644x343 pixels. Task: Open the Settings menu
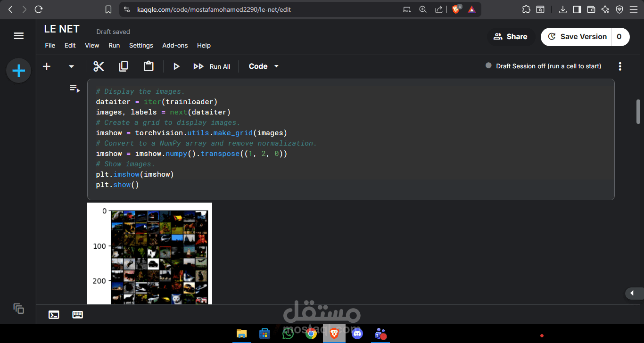click(141, 45)
